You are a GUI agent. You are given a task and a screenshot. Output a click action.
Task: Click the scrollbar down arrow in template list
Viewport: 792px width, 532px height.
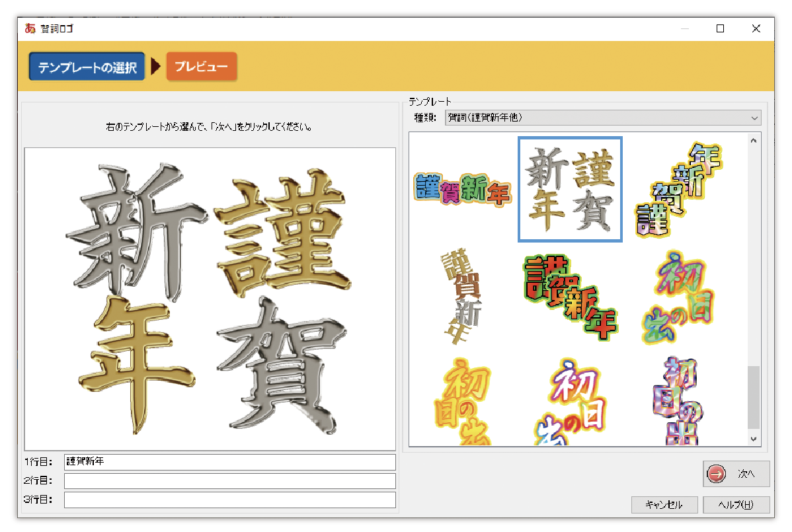click(x=754, y=438)
